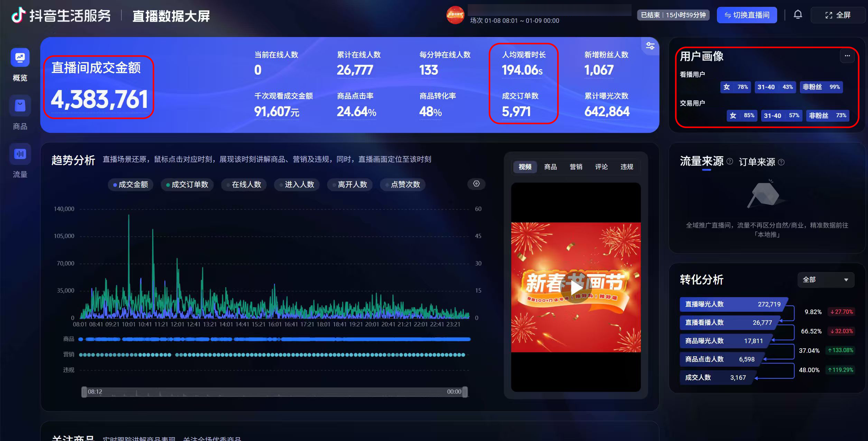Switch to the 违规 tab

click(627, 167)
